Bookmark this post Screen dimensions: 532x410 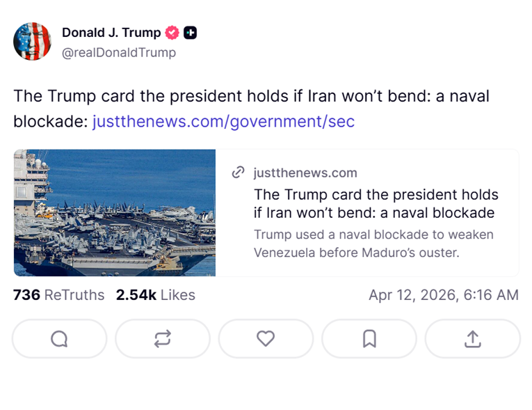369,338
